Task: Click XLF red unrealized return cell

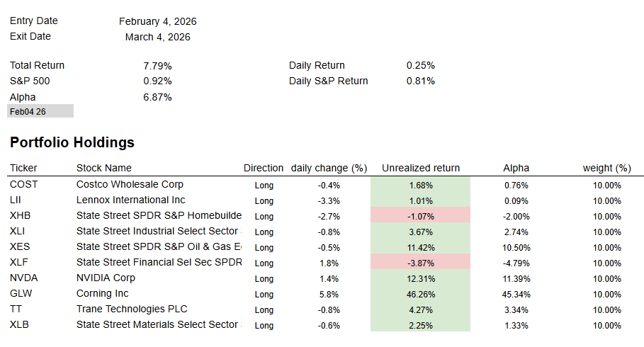Action: 420,263
